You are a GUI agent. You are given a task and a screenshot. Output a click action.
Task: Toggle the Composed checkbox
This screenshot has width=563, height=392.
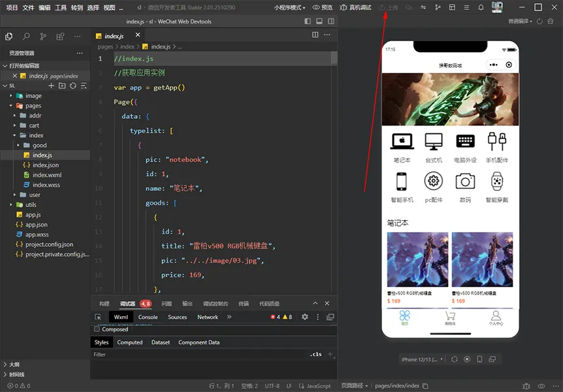tap(97, 329)
